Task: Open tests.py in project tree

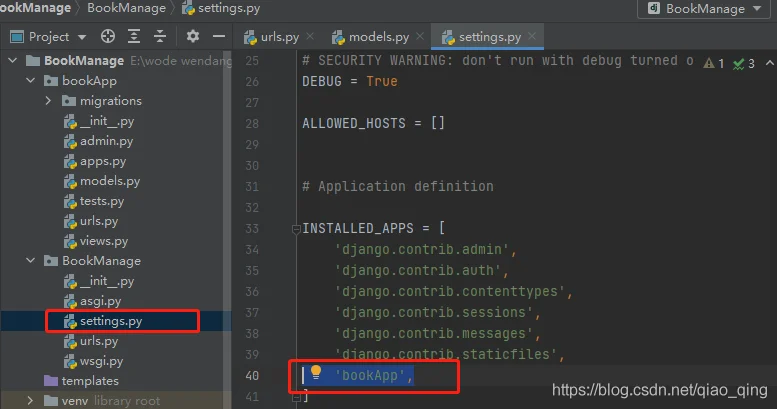Action: (94, 201)
